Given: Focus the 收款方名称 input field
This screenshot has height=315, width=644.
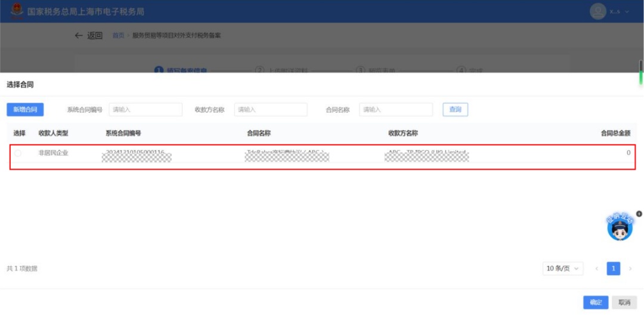Looking at the screenshot, I should pyautogui.click(x=271, y=110).
